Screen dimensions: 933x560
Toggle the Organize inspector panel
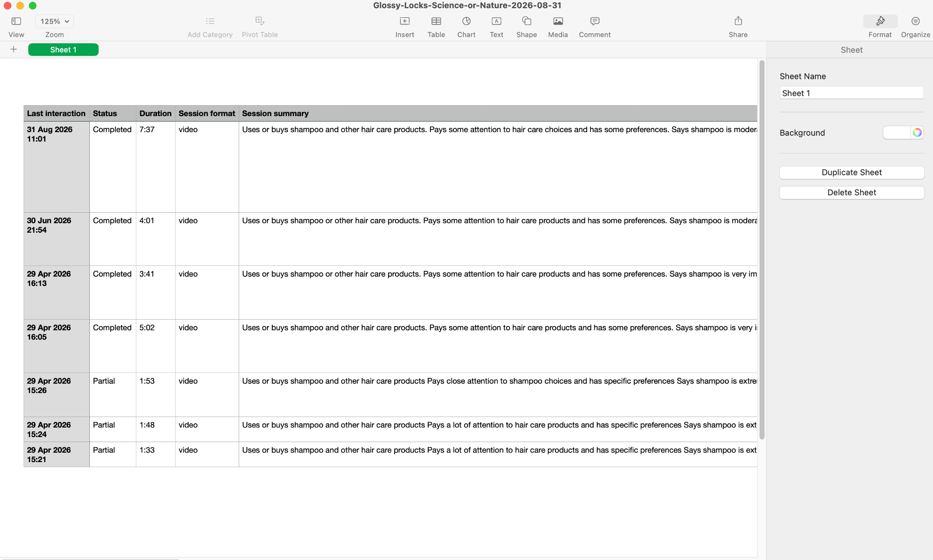(x=915, y=21)
